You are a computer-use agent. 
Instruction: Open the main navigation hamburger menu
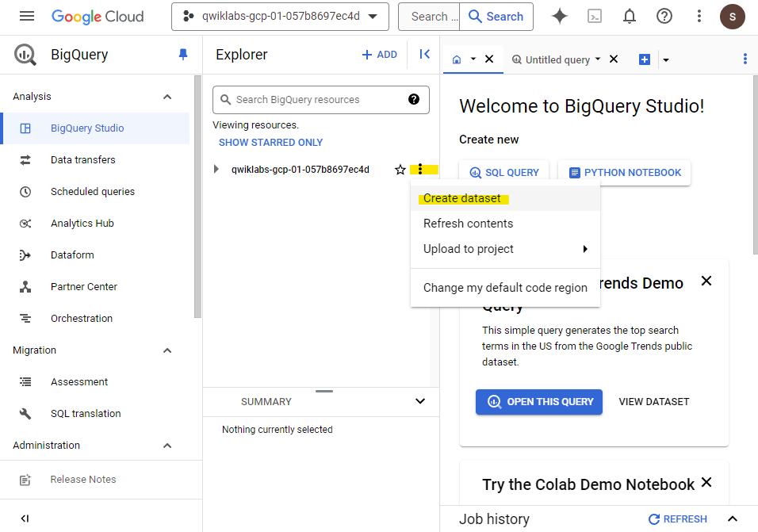tap(27, 17)
